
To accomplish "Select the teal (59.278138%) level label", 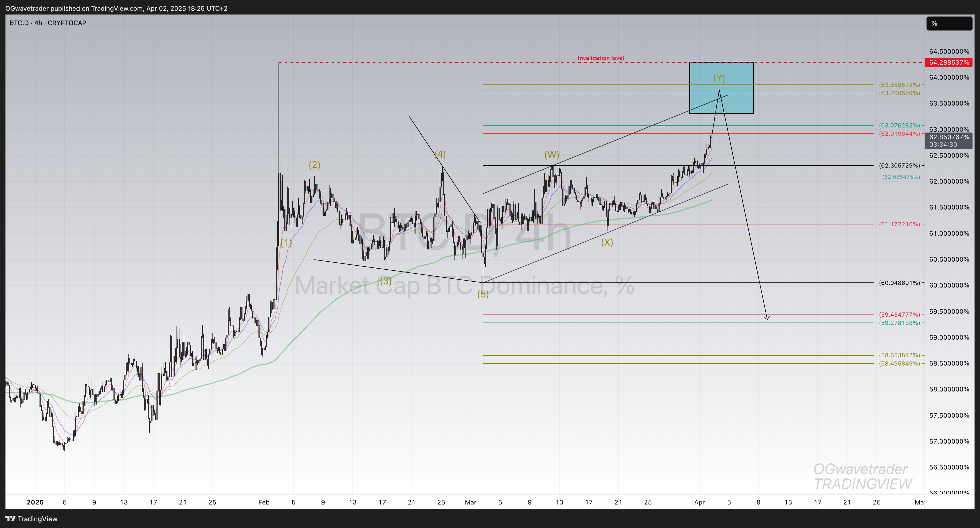I will tap(899, 323).
